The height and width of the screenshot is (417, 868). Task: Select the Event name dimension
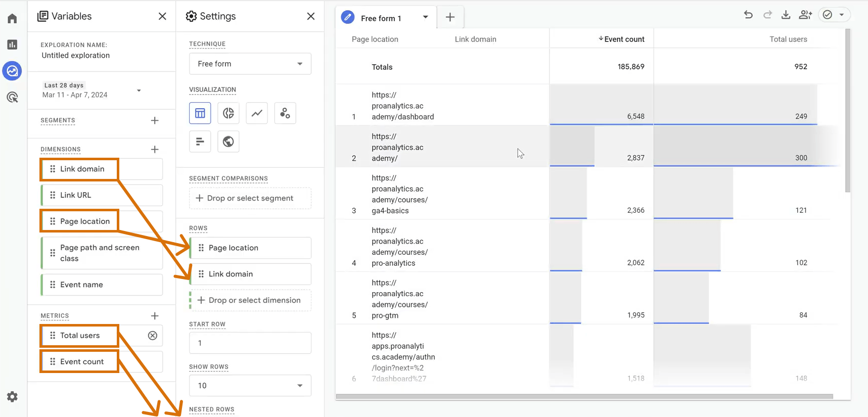102,285
